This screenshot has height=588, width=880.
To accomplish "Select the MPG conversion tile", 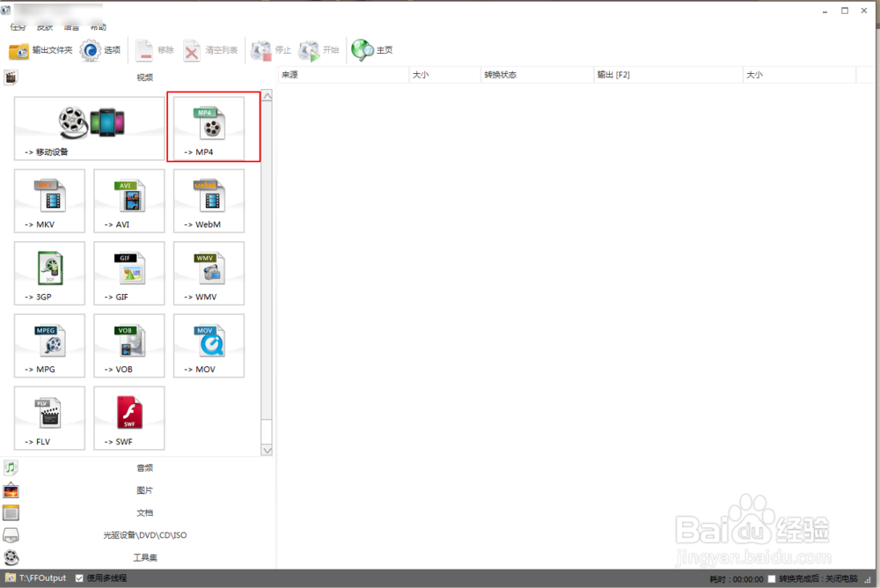I will tap(49, 346).
